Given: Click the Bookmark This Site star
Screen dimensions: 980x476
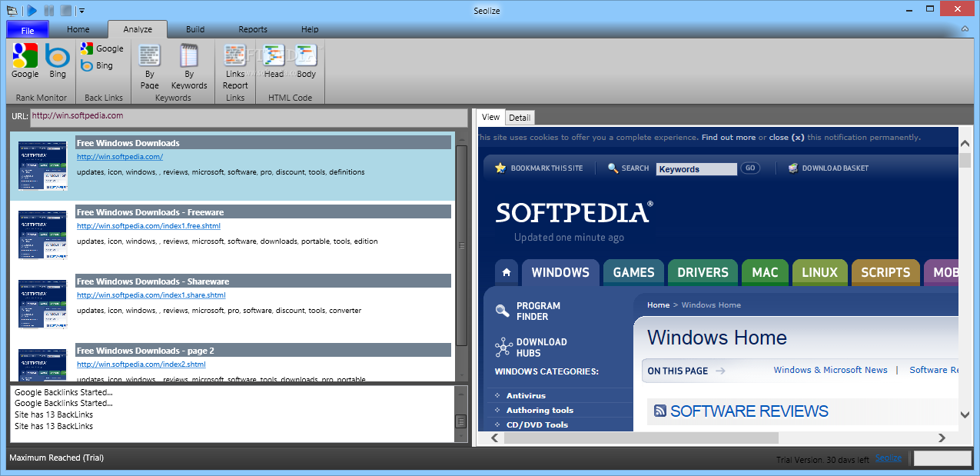Looking at the screenshot, I should pyautogui.click(x=500, y=168).
